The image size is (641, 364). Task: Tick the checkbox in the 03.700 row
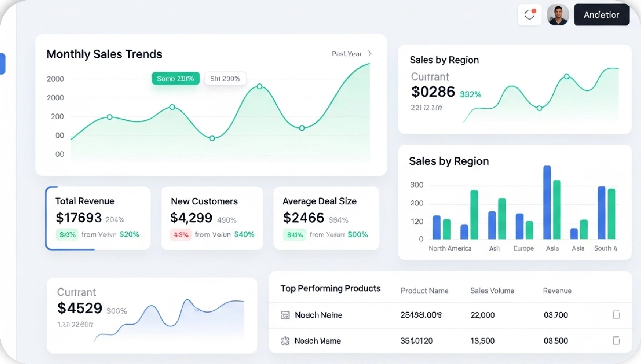click(617, 315)
